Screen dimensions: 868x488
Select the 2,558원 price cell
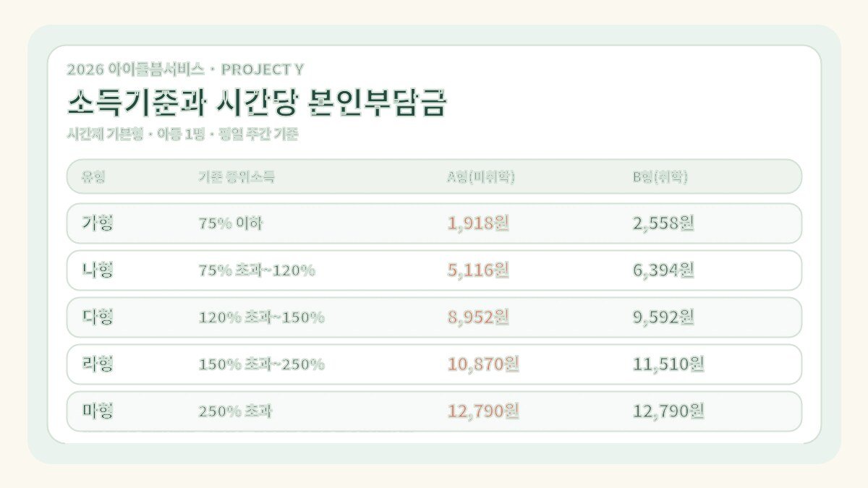[x=663, y=223]
